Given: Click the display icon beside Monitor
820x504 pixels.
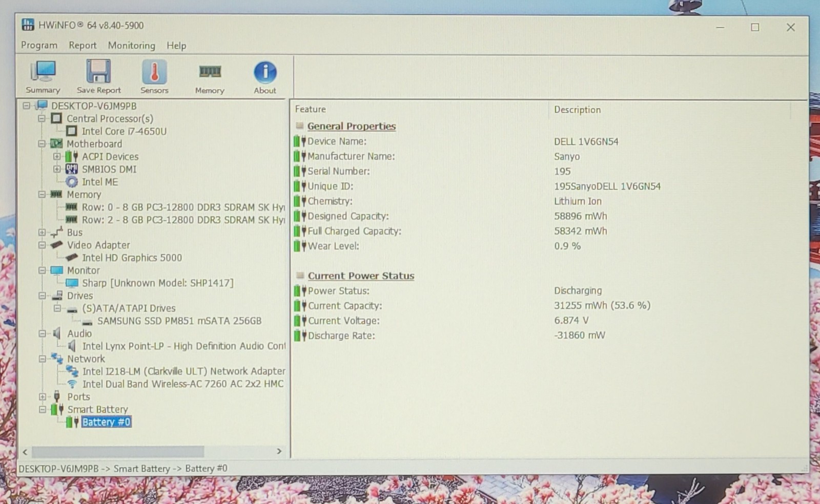Looking at the screenshot, I should (56, 270).
